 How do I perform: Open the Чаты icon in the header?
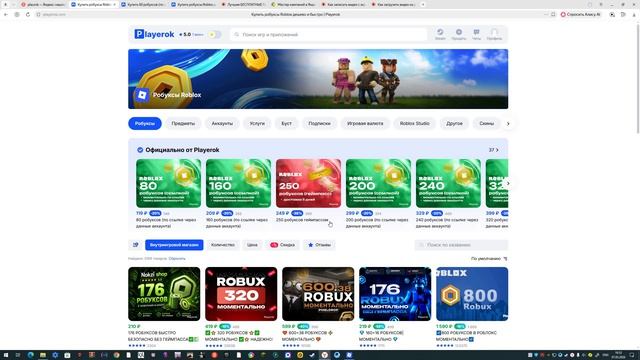pos(476,34)
